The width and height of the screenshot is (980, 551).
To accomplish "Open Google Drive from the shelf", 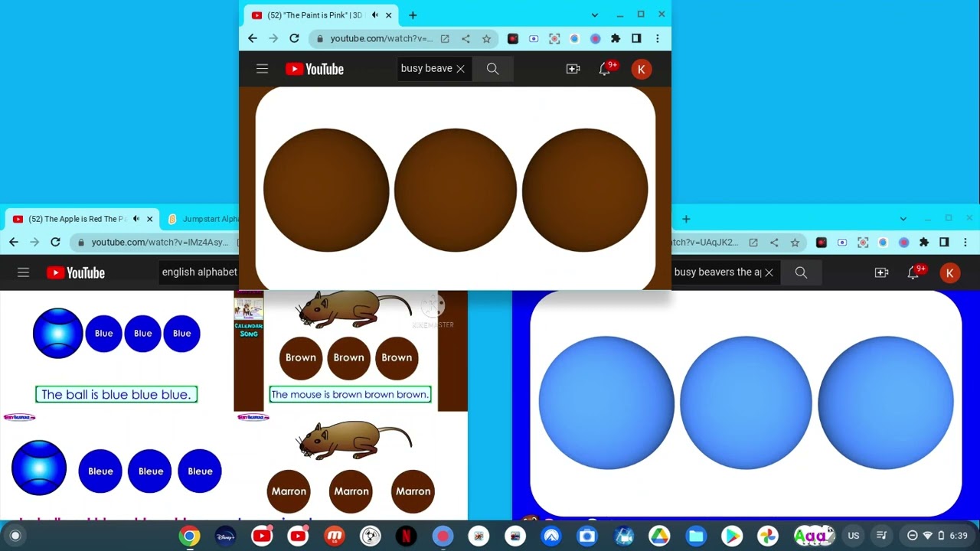I will click(x=659, y=536).
